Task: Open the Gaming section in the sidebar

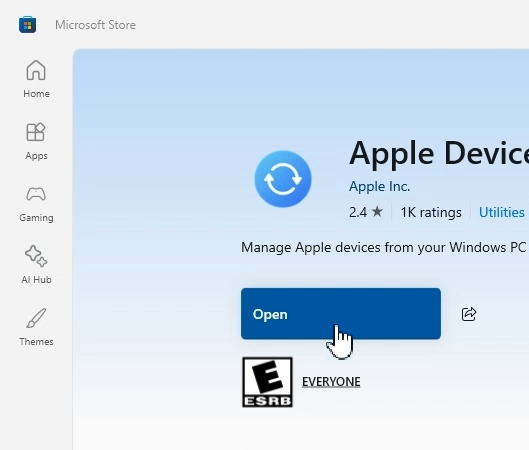Action: point(36,203)
